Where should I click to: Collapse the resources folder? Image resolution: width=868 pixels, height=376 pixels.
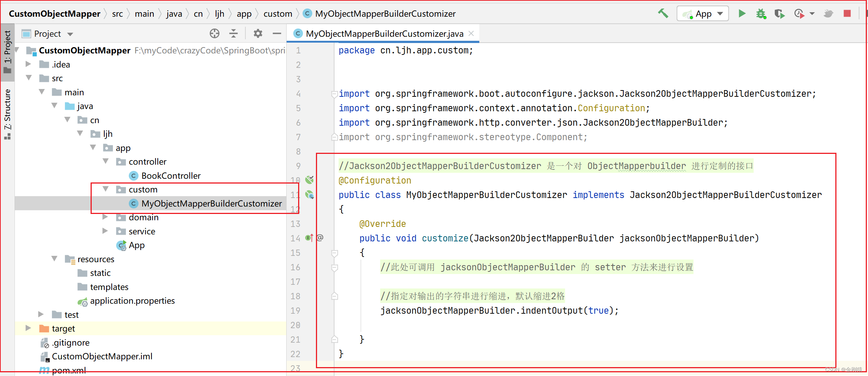tap(55, 259)
